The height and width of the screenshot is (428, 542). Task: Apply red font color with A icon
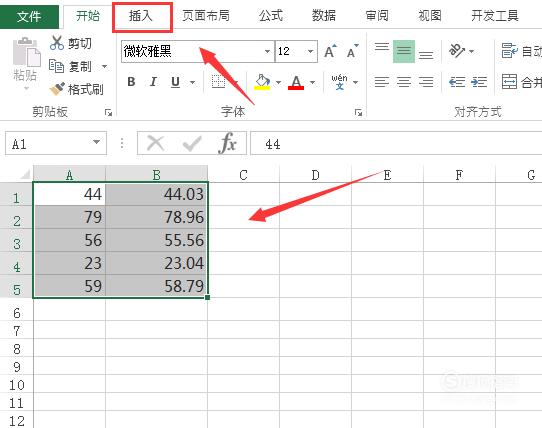(x=296, y=82)
